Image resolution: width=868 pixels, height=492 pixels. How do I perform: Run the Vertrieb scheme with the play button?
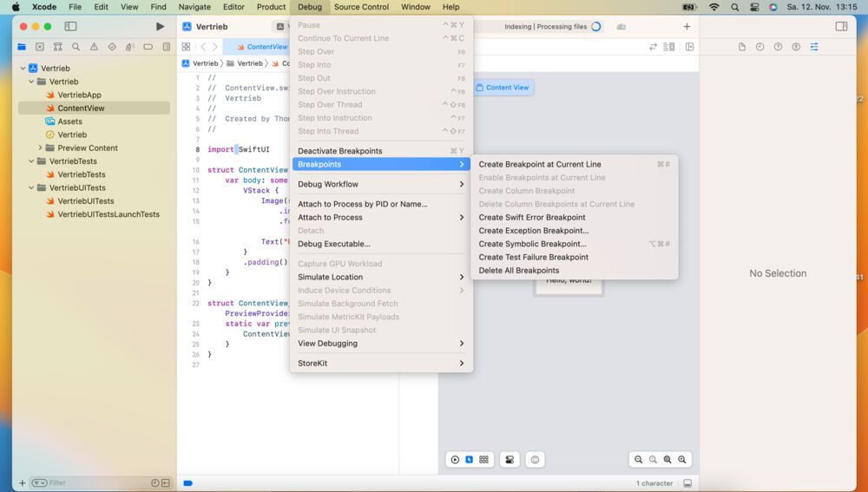160,27
